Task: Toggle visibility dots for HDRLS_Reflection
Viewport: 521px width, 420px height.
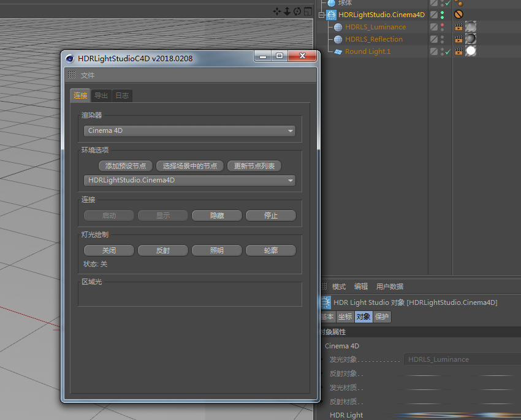Action: (x=443, y=40)
